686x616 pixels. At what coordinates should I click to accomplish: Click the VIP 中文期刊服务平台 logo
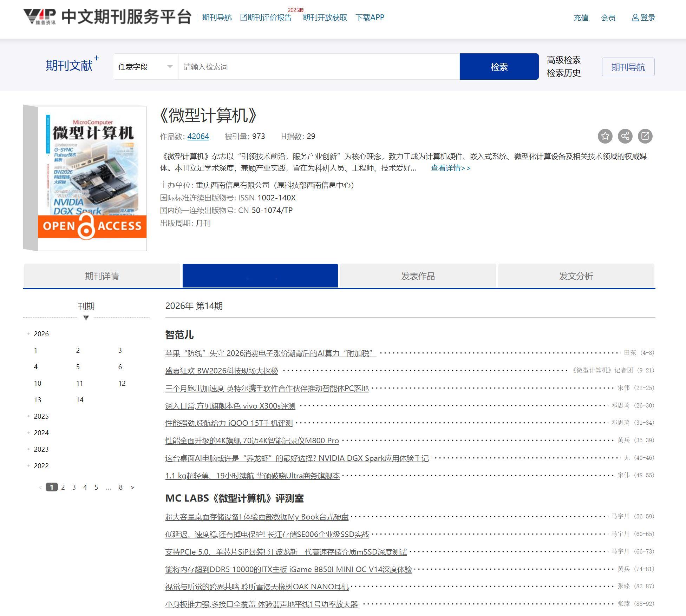click(107, 17)
